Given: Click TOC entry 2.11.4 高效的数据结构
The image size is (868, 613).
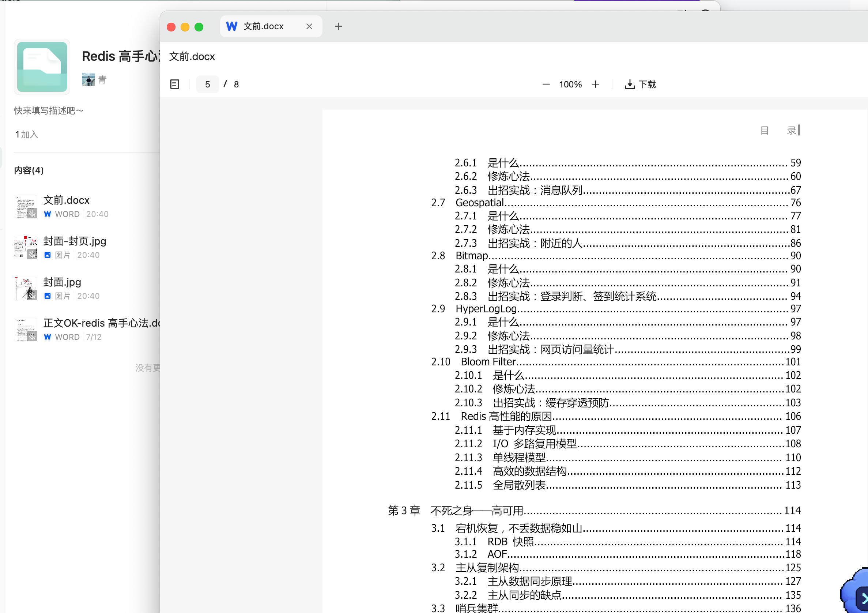Looking at the screenshot, I should 627,471.
